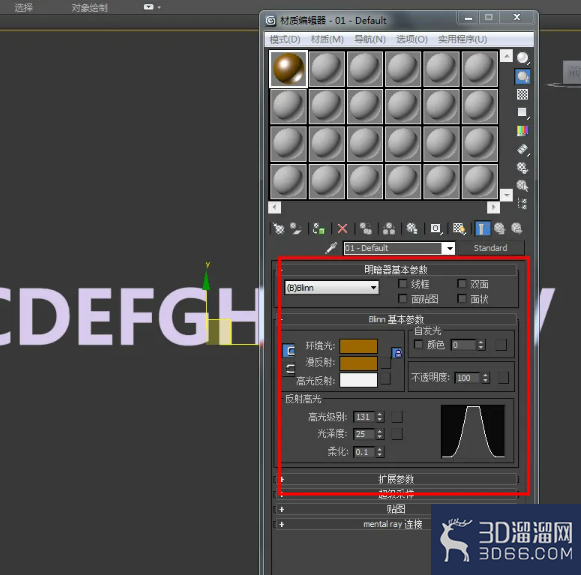
Task: Click Go Forward to Sibling icon
Action: point(517,229)
